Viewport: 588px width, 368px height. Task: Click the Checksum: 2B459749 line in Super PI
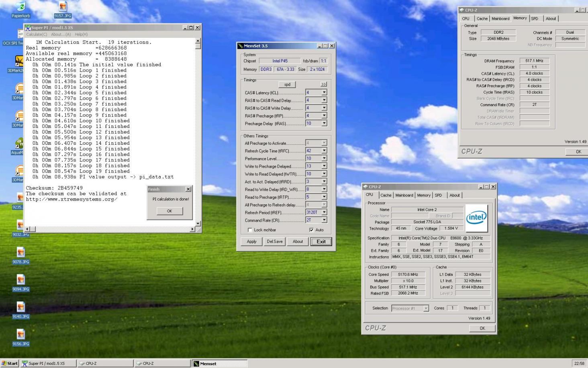[x=54, y=188]
